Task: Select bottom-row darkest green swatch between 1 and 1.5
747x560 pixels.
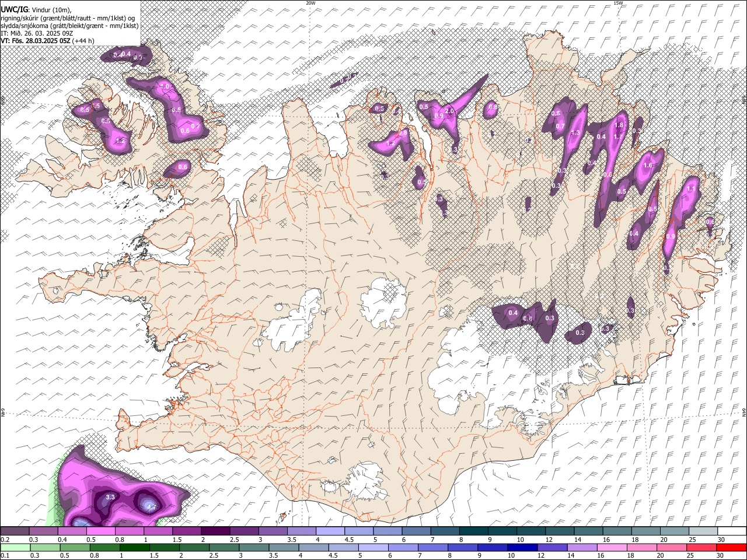Action: coord(134,547)
